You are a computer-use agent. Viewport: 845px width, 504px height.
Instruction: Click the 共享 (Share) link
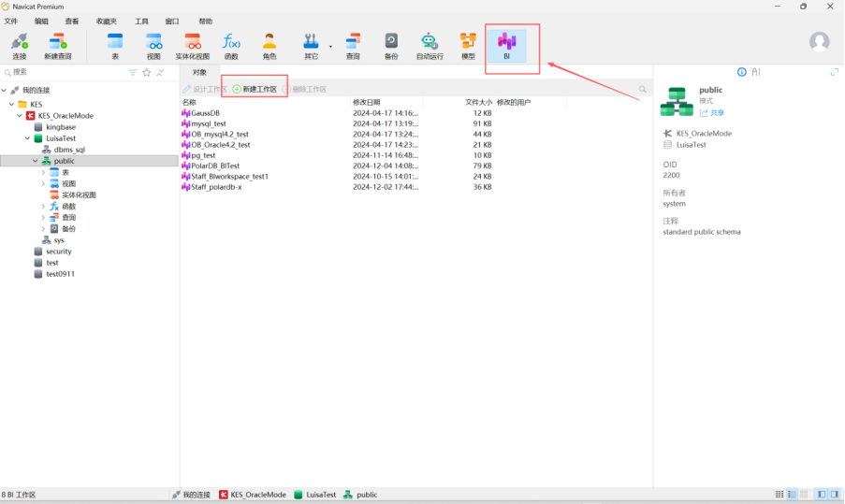(x=713, y=112)
